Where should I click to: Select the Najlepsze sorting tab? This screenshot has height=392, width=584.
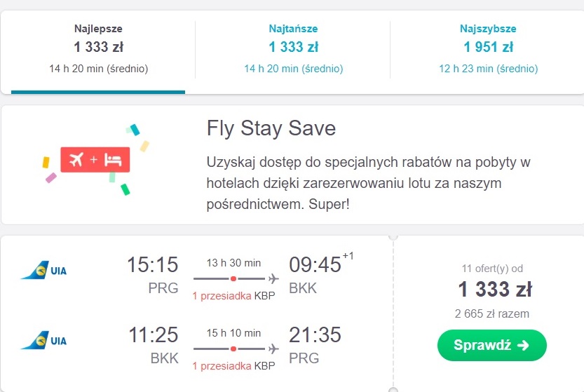tap(98, 49)
